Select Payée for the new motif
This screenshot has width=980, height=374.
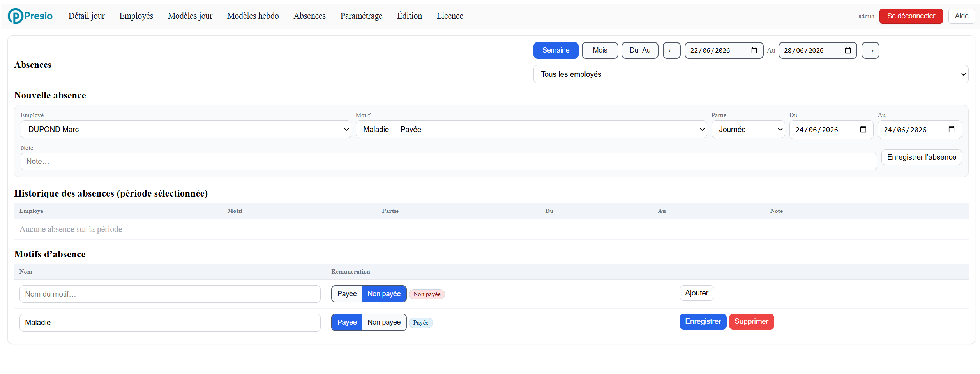tap(347, 294)
